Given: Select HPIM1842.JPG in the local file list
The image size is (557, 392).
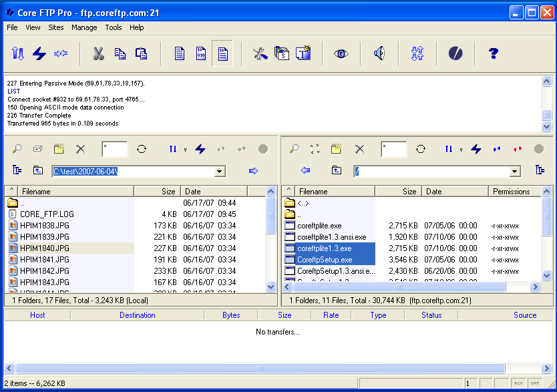Looking at the screenshot, I should (x=44, y=271).
